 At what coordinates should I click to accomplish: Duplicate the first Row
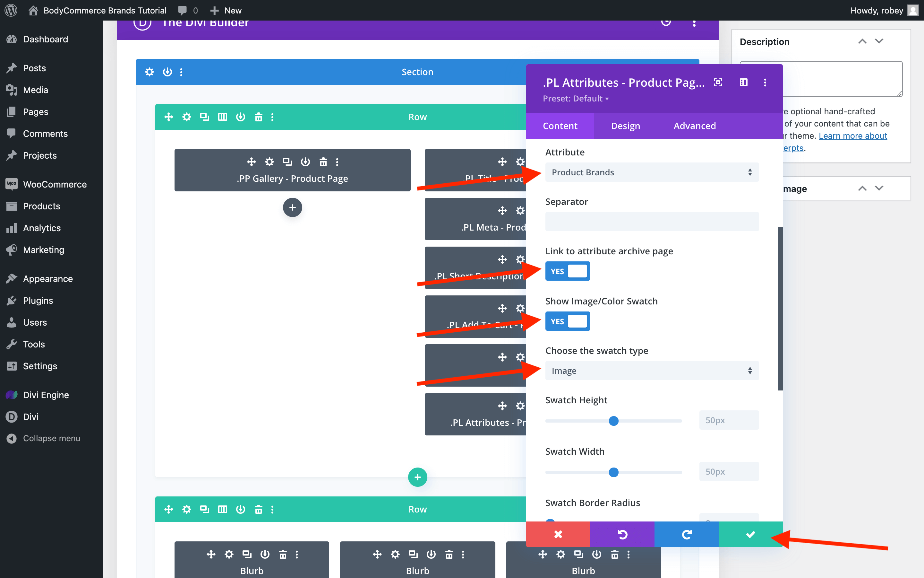tap(205, 117)
